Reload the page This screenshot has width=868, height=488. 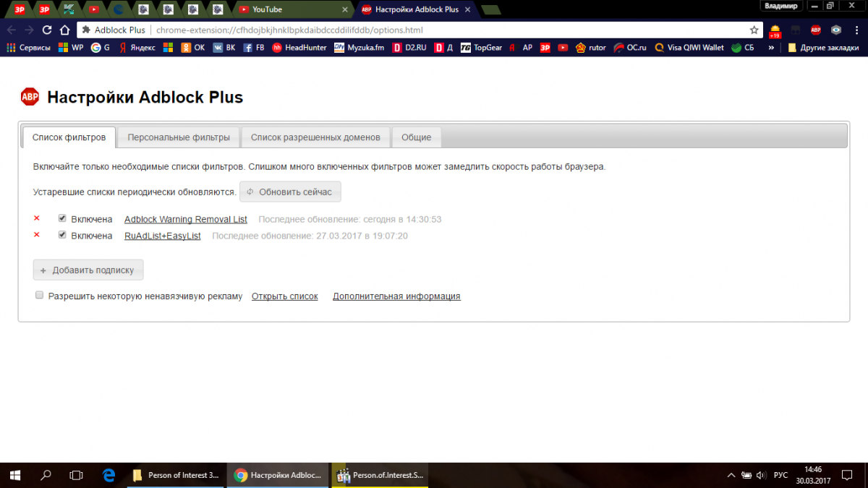click(x=47, y=30)
